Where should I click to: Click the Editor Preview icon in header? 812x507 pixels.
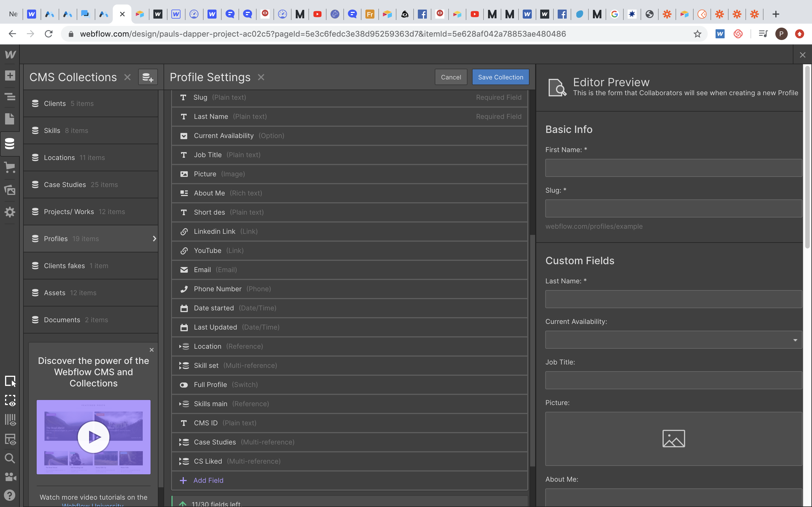click(556, 86)
